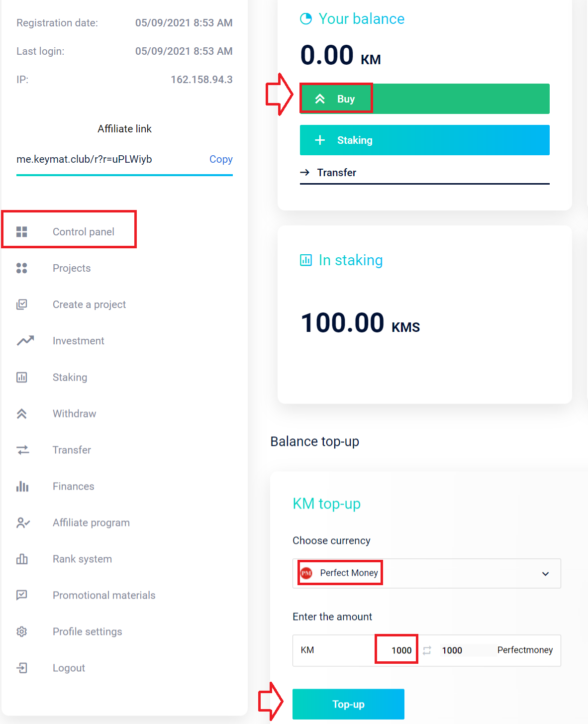Copy the affiliate link
This screenshot has height=724, width=588.
(x=221, y=159)
